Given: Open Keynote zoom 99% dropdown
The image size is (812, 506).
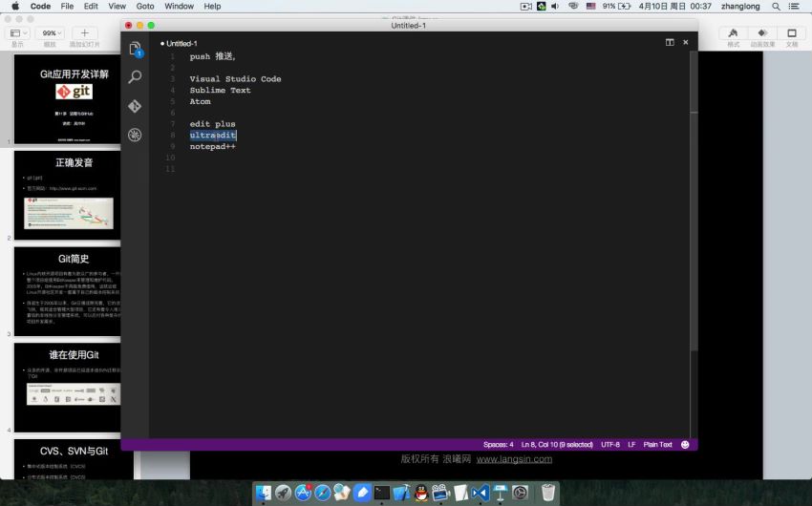Looking at the screenshot, I should [51, 33].
